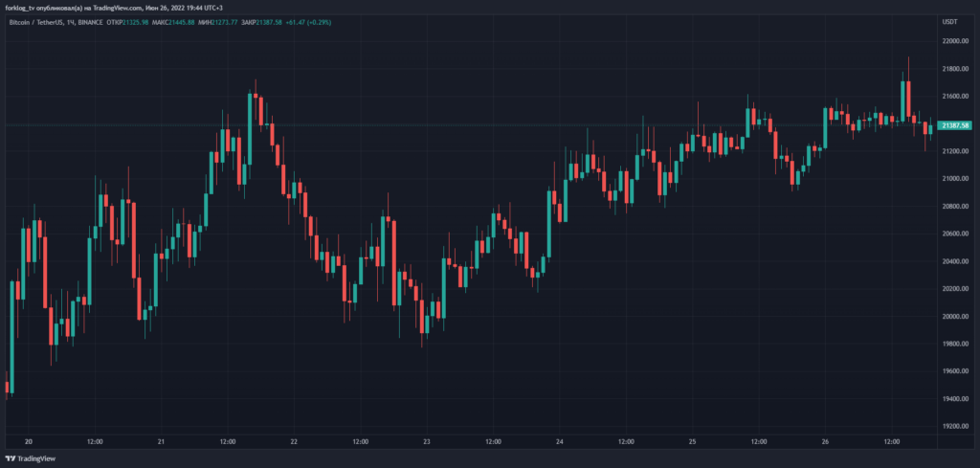Click the tallest green candle's wick near 21800
The height and width of the screenshot is (468, 980).
906,67
